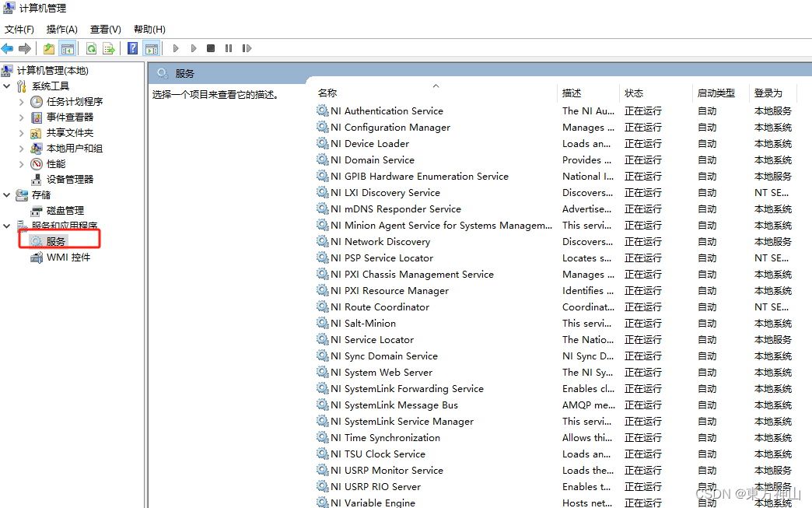Click the Refresh toolbar icon
This screenshot has height=508, width=812.
[x=91, y=49]
